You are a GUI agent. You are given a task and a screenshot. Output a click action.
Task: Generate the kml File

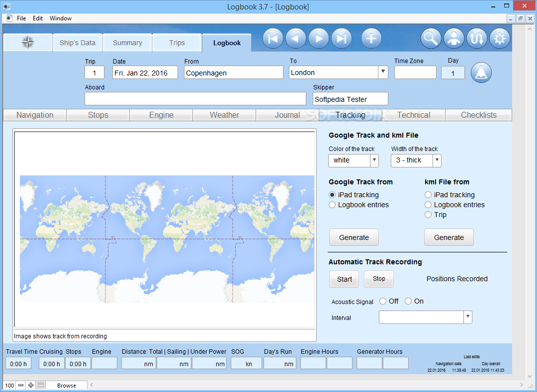pos(449,237)
